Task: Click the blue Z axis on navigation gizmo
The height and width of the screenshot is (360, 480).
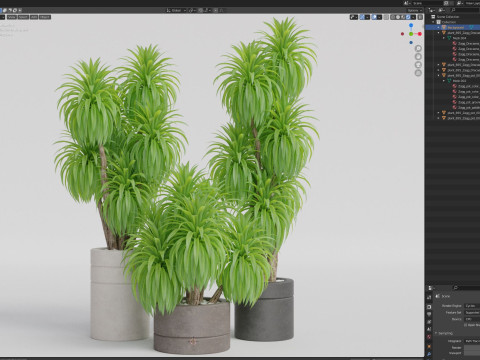Action: [x=411, y=25]
